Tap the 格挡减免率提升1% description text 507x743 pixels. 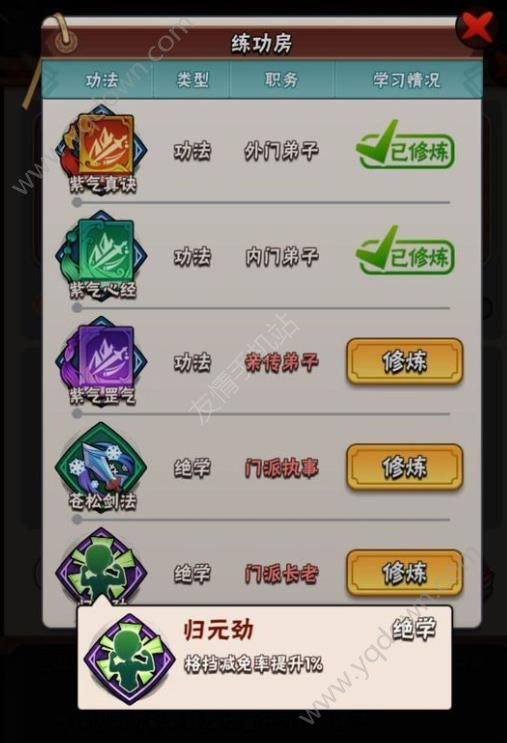254,664
